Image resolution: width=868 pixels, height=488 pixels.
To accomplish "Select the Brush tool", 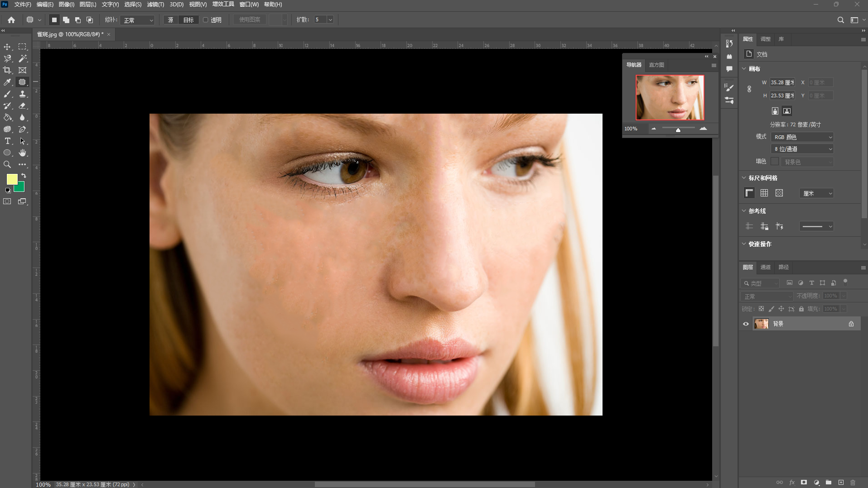I will pyautogui.click(x=7, y=94).
